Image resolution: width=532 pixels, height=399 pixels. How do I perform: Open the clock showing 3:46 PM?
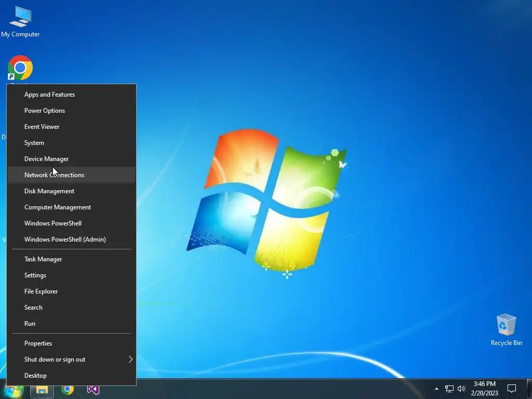click(485, 389)
